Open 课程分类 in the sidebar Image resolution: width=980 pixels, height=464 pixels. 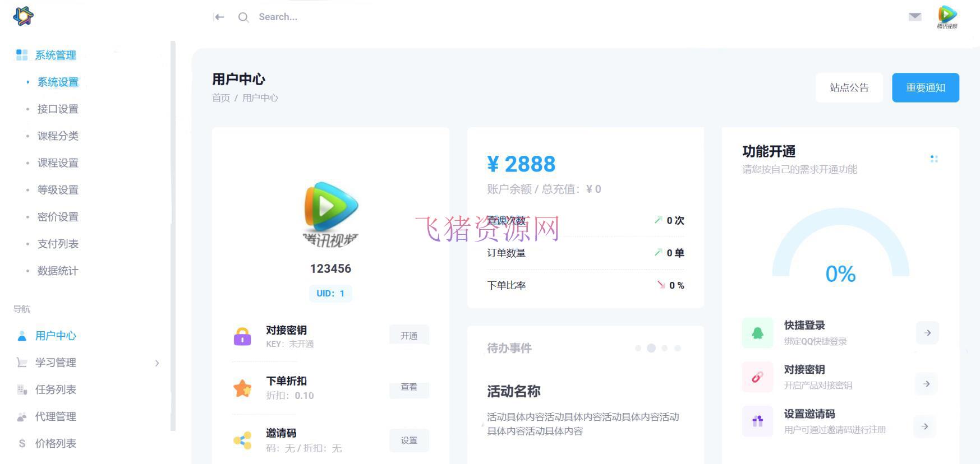tap(58, 136)
